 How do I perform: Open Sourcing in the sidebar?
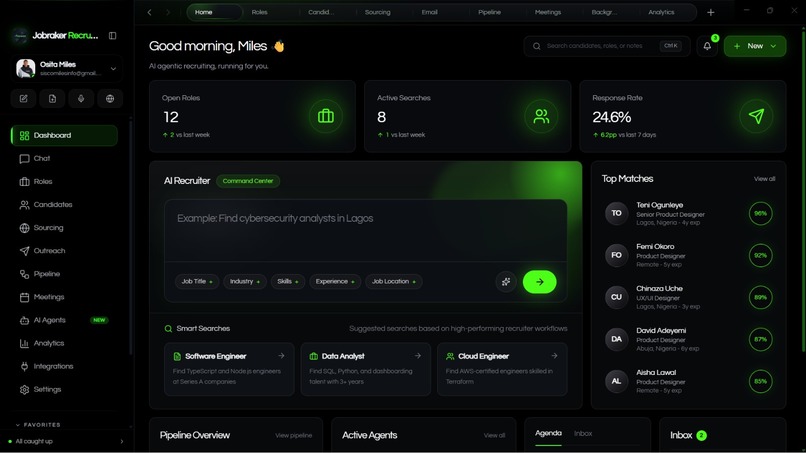[64, 228]
